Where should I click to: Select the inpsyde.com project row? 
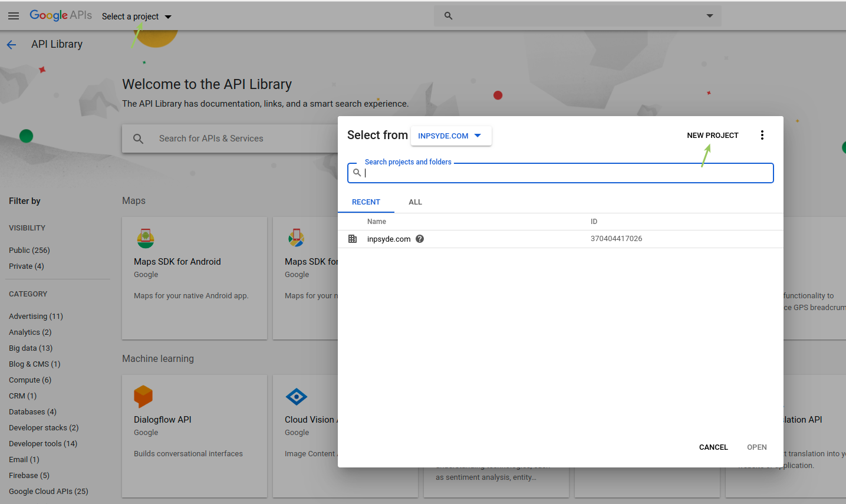click(389, 239)
